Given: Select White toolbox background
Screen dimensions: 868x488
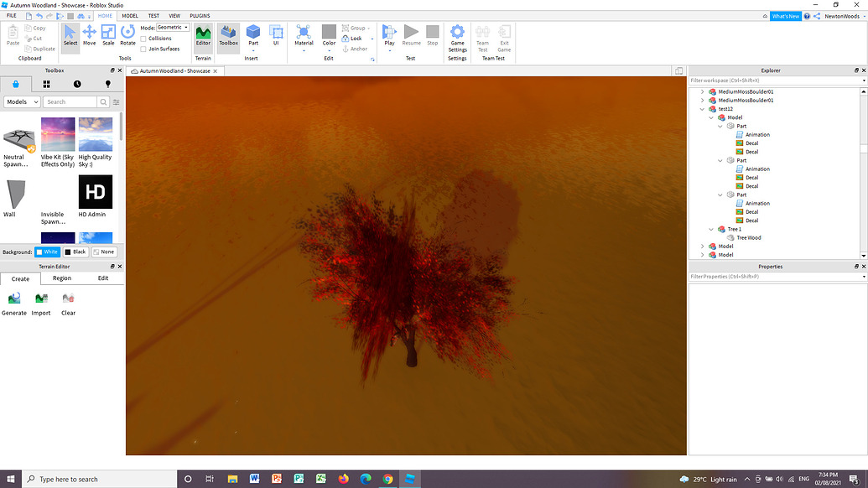Looking at the screenshot, I should (47, 252).
